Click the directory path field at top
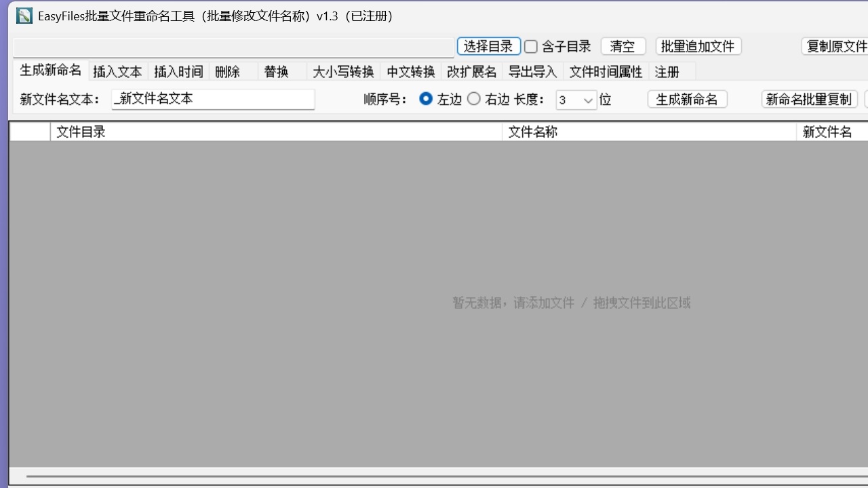The image size is (868, 488). click(234, 47)
